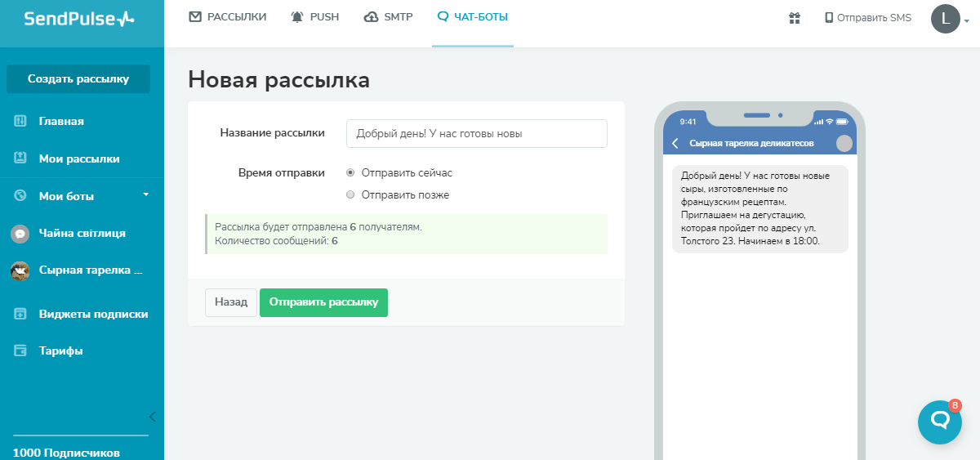This screenshot has height=460, width=980.
Task: Open the ЧАТ-БОТЫ tab
Action: coord(473,16)
